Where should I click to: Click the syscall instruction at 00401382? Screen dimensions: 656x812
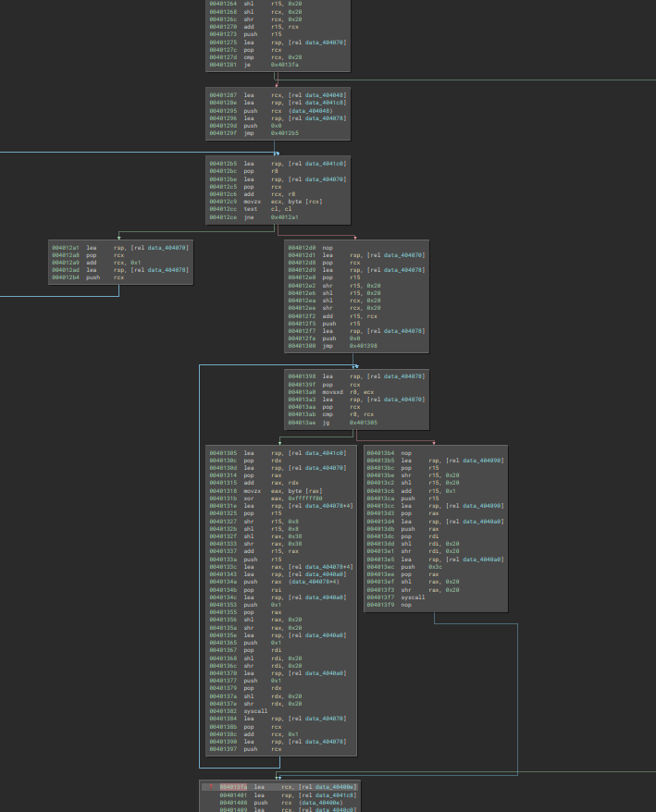[255, 711]
